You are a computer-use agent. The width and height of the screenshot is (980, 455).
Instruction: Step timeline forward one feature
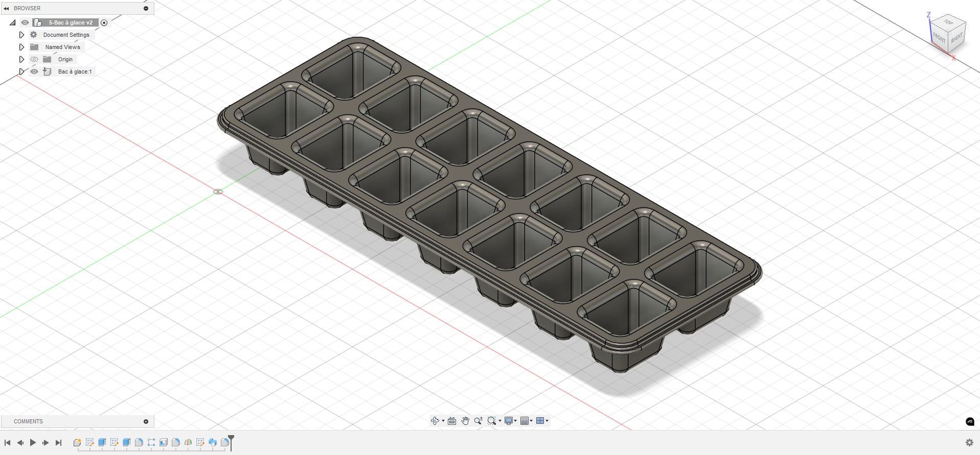(x=45, y=443)
